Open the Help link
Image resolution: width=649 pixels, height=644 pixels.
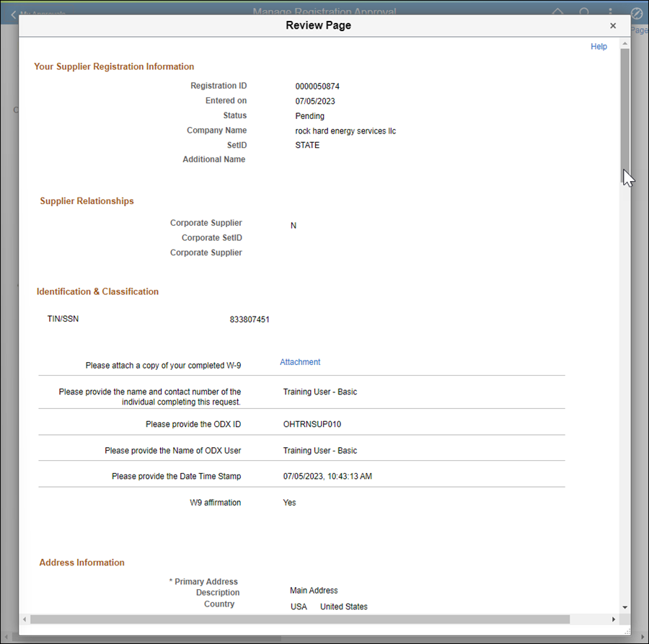[599, 46]
